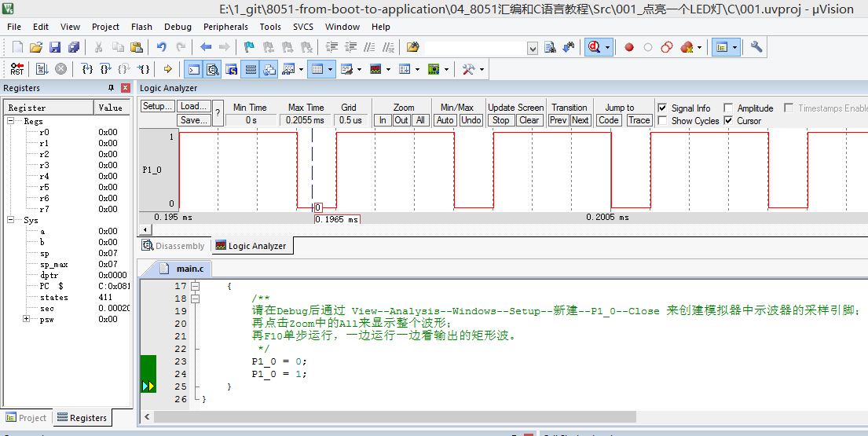Create a new file with the toolbar icon

pos(18,48)
